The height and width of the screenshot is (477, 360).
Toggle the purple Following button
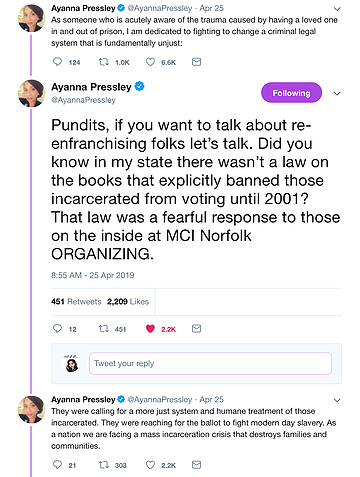click(x=291, y=93)
